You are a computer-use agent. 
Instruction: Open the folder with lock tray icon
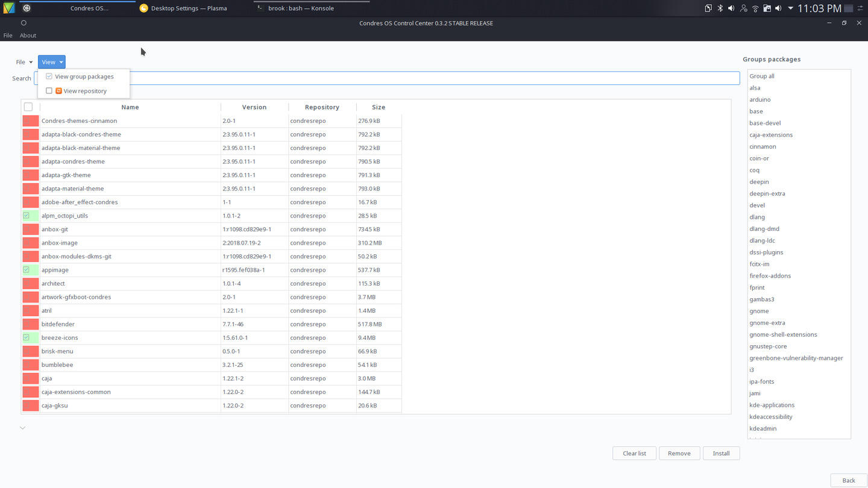tap(767, 8)
